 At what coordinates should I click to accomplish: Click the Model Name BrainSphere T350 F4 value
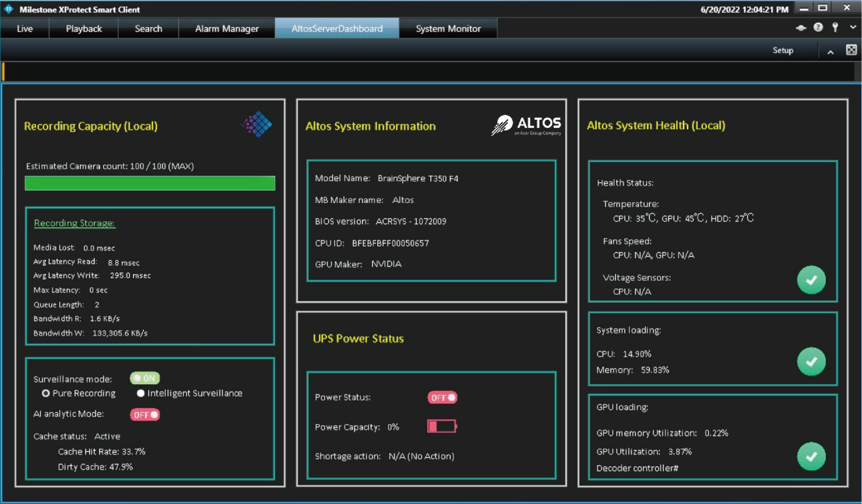[418, 178]
